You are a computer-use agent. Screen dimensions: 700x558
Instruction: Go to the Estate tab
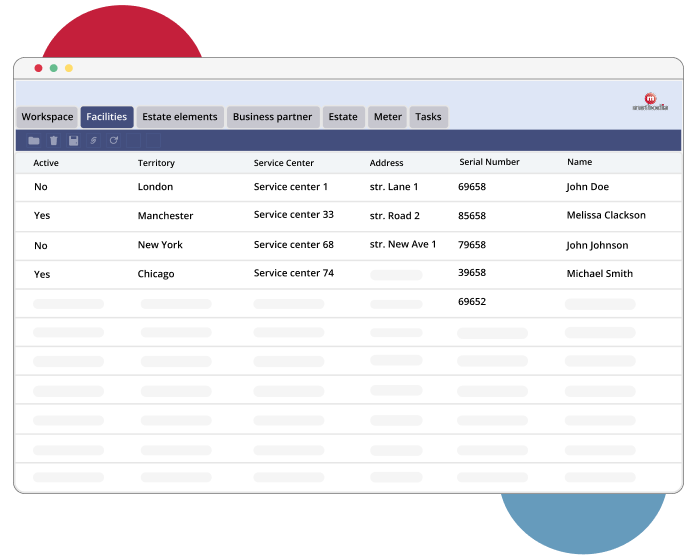343,117
